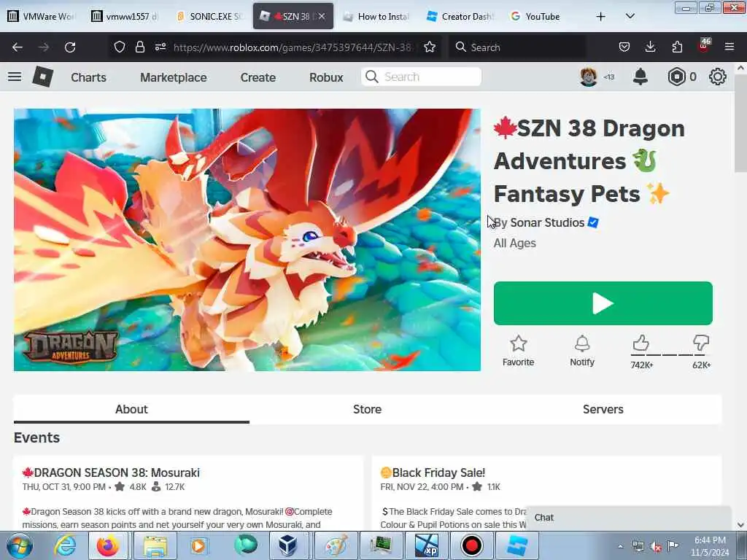The width and height of the screenshot is (747, 560).
Task: Select the Store tab
Action: pyautogui.click(x=368, y=409)
